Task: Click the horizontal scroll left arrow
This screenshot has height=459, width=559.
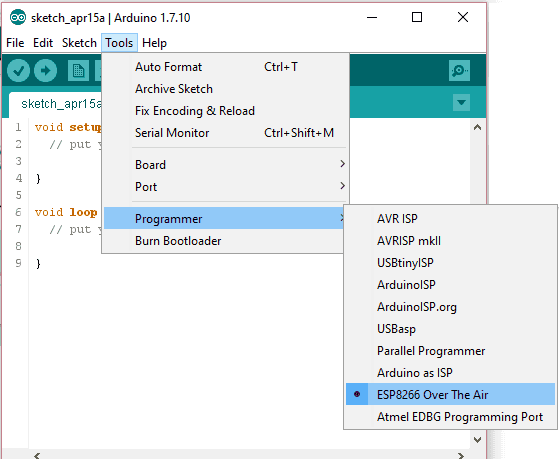Action: [37, 455]
